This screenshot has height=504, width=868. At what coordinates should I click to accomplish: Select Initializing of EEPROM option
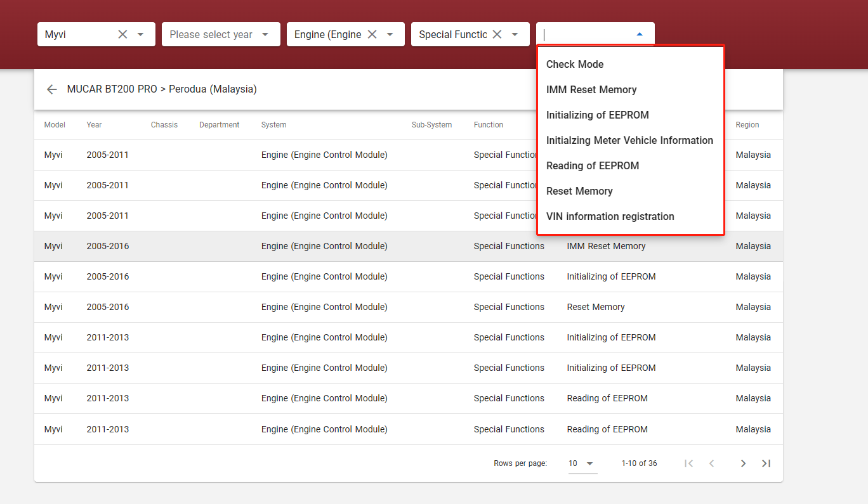point(631,115)
